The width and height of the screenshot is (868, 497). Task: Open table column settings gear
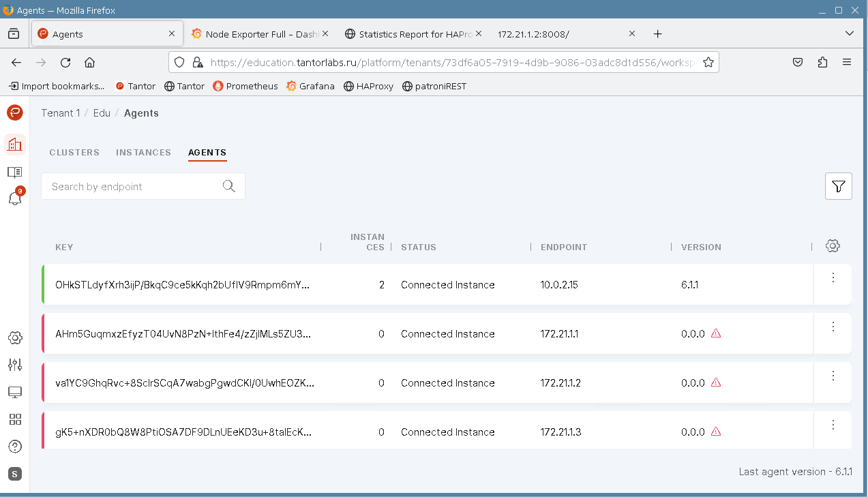(832, 246)
